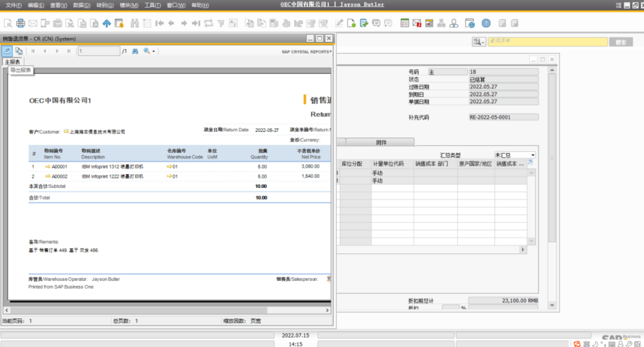Click the lock screen icon
This screenshot has height=347, width=644.
(x=119, y=23)
